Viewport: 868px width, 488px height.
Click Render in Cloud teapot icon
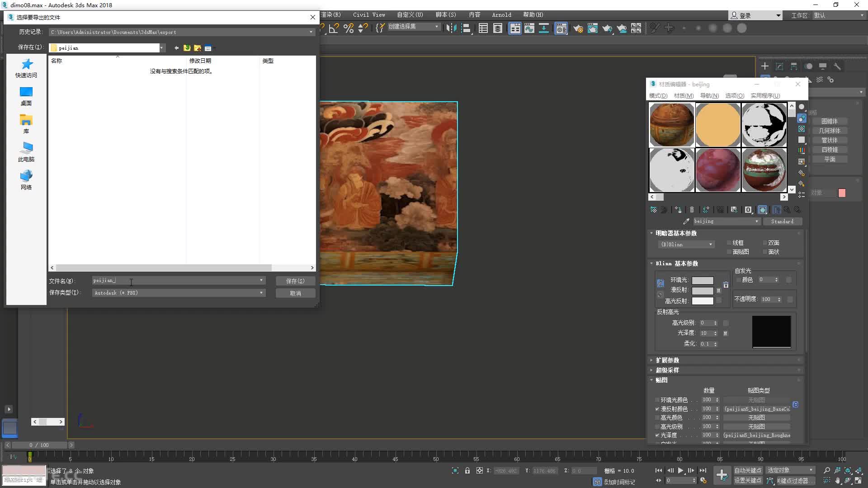click(x=622, y=28)
